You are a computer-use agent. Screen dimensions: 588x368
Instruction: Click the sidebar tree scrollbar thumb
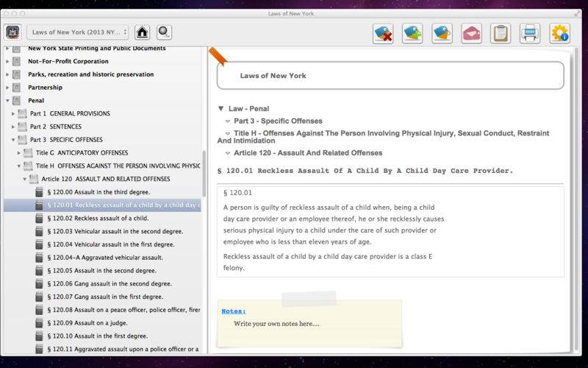(x=204, y=174)
